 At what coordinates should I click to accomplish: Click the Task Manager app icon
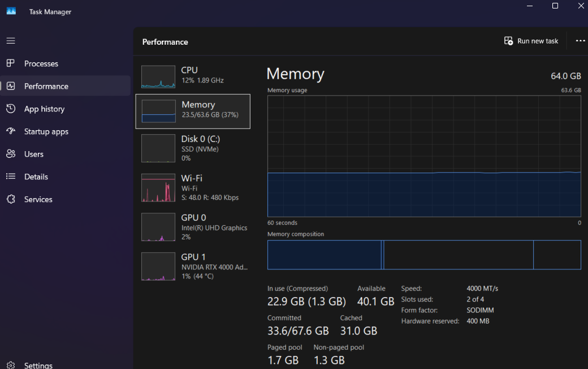tap(11, 11)
